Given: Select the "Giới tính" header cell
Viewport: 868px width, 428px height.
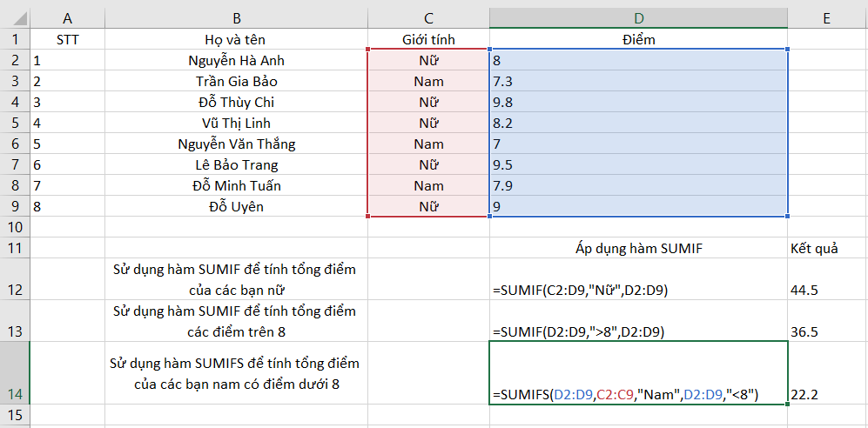Looking at the screenshot, I should pos(428,39).
